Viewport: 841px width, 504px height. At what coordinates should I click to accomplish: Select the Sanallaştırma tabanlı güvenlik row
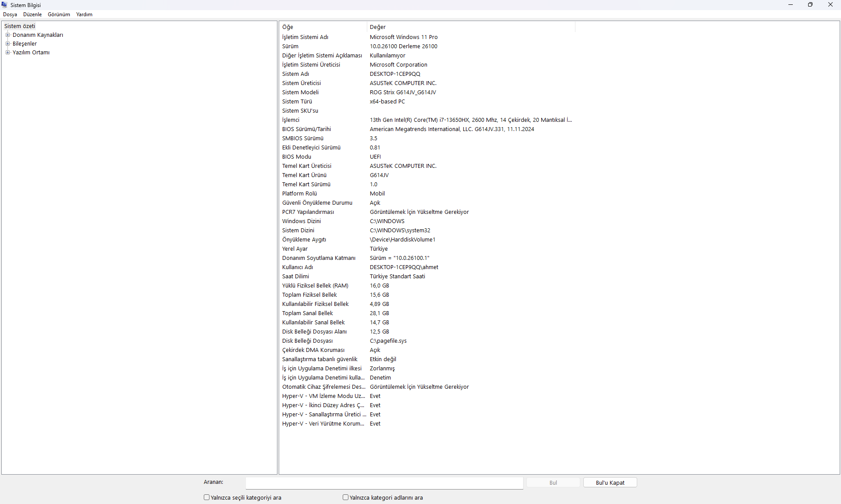427,359
